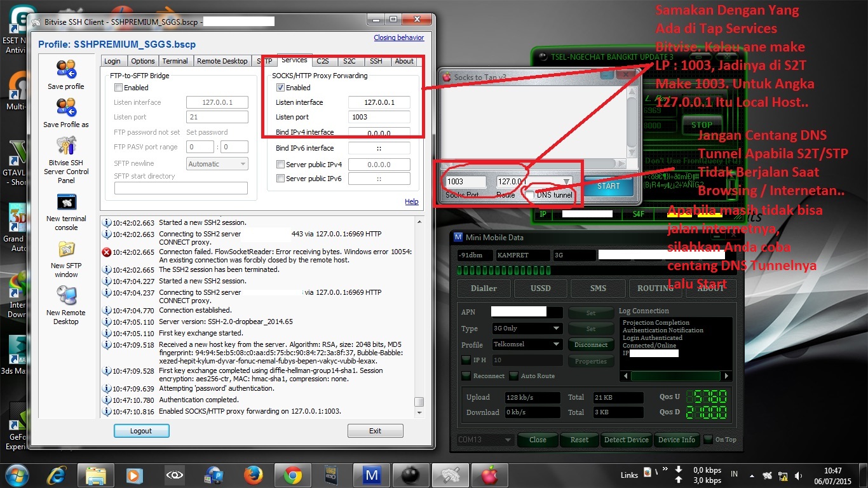
Task: Switch to Google Chrome on the taskbar
Action: [x=292, y=475]
